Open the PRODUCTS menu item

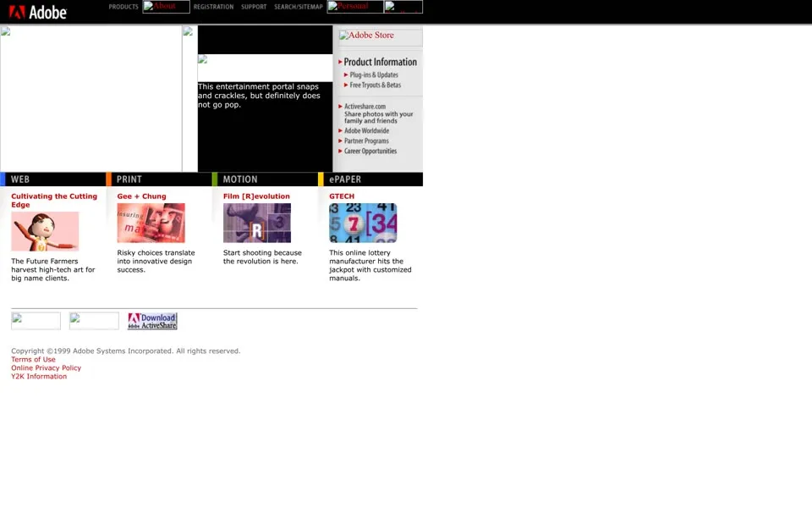coord(123,7)
